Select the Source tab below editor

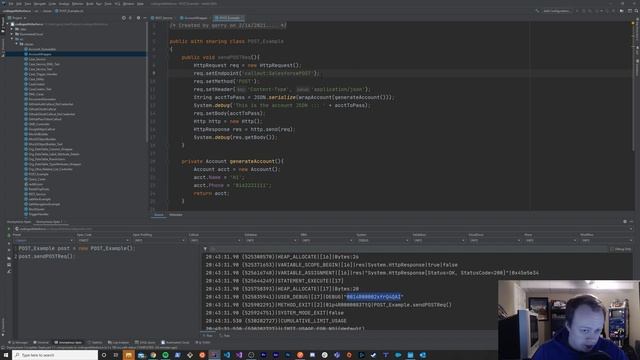tap(159, 215)
